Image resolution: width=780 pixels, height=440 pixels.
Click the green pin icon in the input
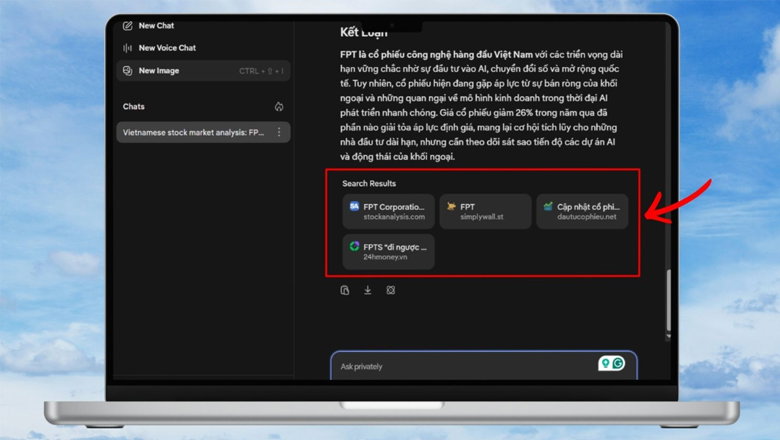(605, 363)
